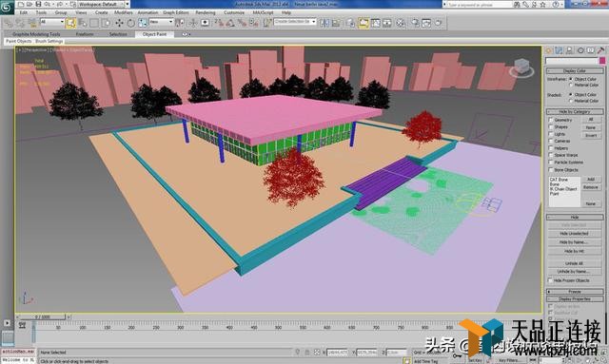The width and height of the screenshot is (609, 364).
Task: Toggle the Percent Snap icon
Action: tap(243, 23)
